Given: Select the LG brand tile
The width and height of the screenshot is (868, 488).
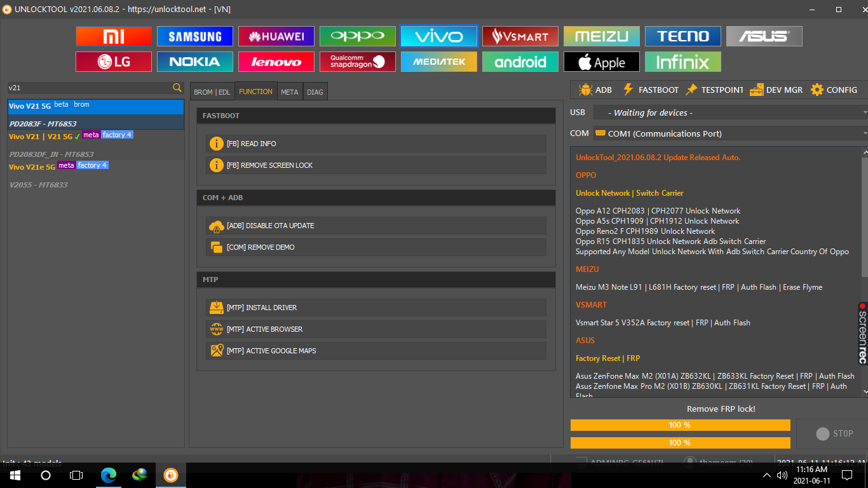Looking at the screenshot, I should 114,62.
